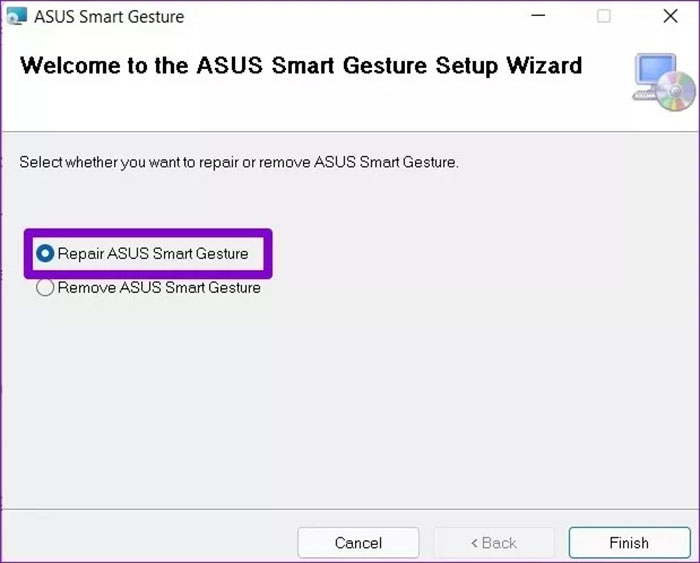This screenshot has width=700, height=563.
Task: Click the "Remove ASUS Smart Gesture" label text
Action: 159,288
